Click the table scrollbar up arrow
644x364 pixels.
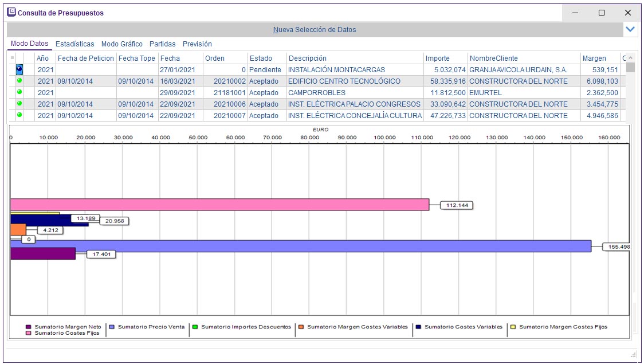pos(630,58)
